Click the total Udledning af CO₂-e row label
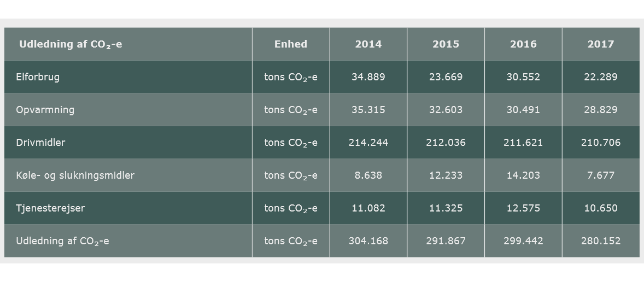 [62, 241]
